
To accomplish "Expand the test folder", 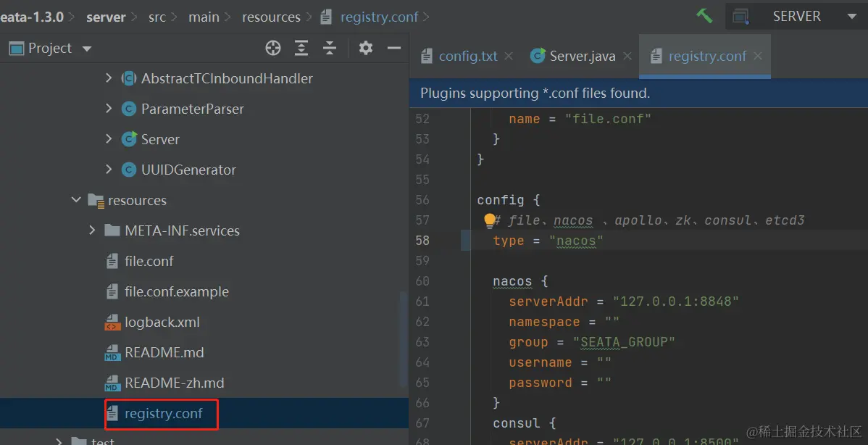I will coord(59,441).
